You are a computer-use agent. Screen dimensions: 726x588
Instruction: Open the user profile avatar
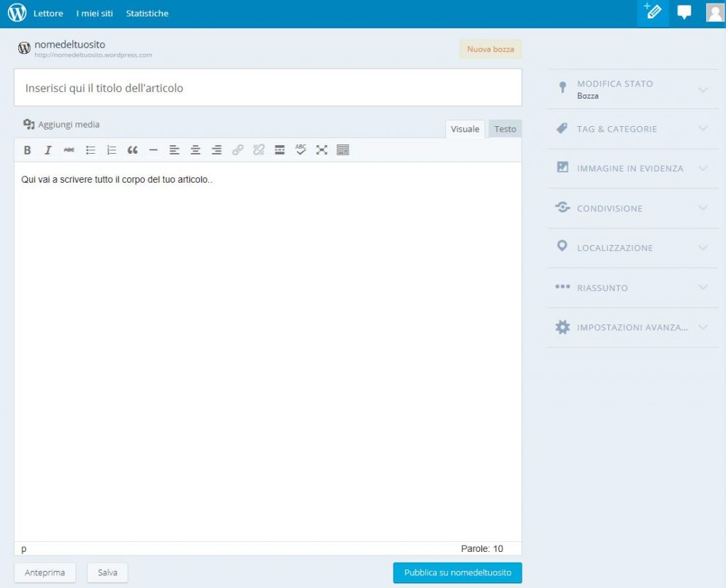click(715, 13)
